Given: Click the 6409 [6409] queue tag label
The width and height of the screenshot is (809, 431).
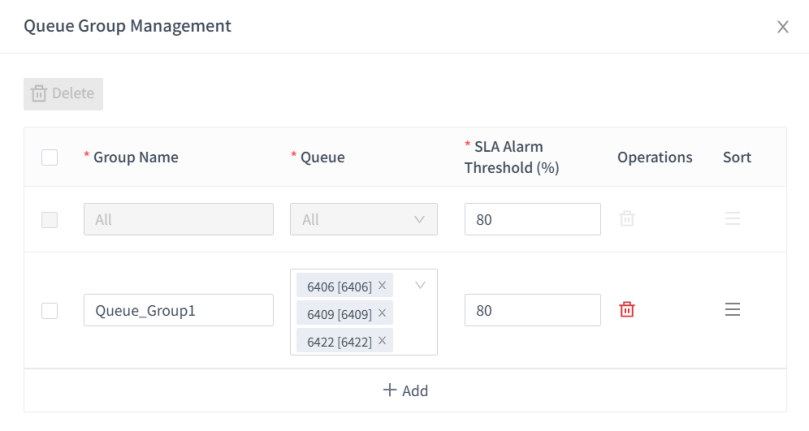Looking at the screenshot, I should [339, 314].
